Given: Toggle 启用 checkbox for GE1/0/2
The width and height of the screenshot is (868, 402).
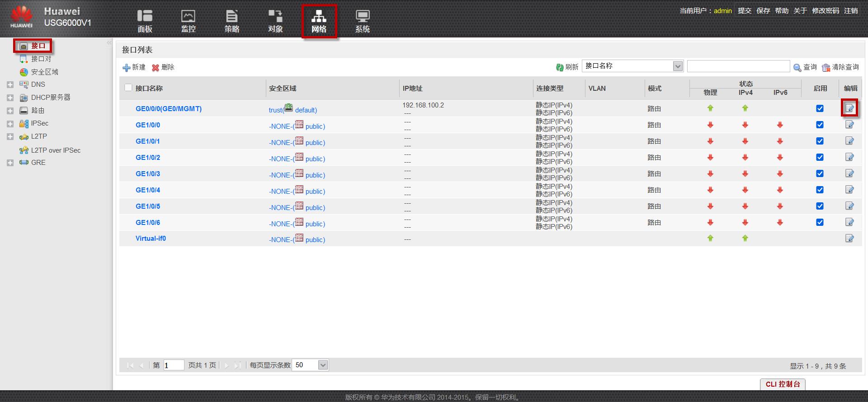Looking at the screenshot, I should [x=820, y=157].
